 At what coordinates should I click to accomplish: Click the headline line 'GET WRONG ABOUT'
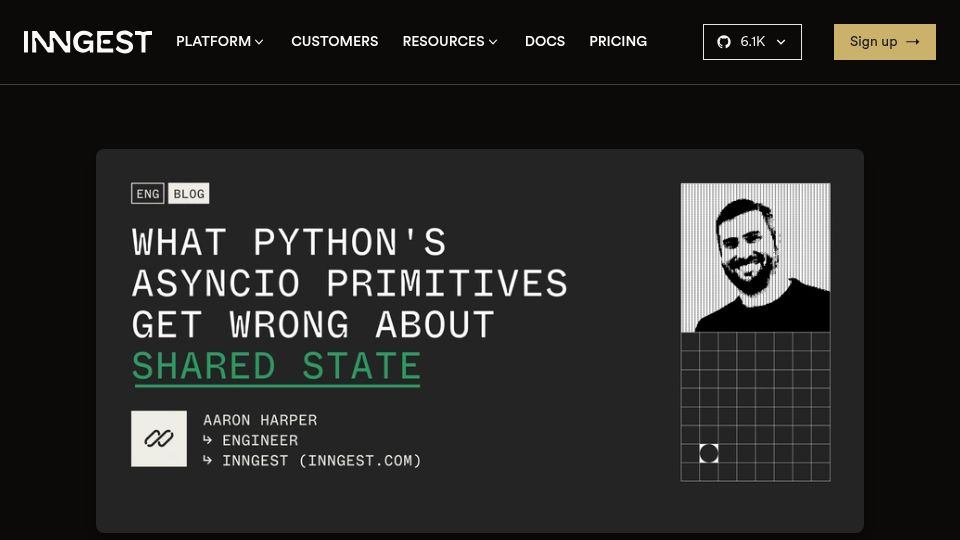point(313,325)
